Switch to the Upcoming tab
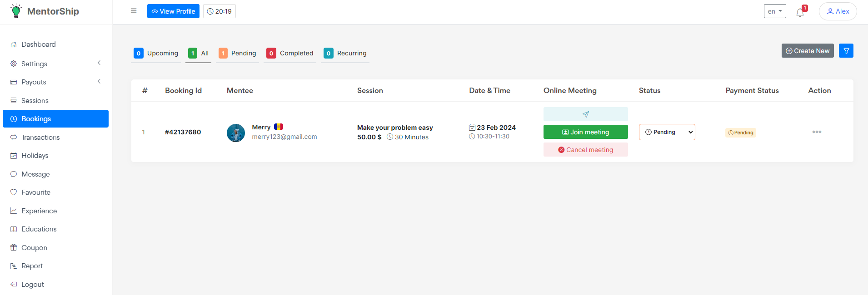868x295 pixels. (156, 53)
